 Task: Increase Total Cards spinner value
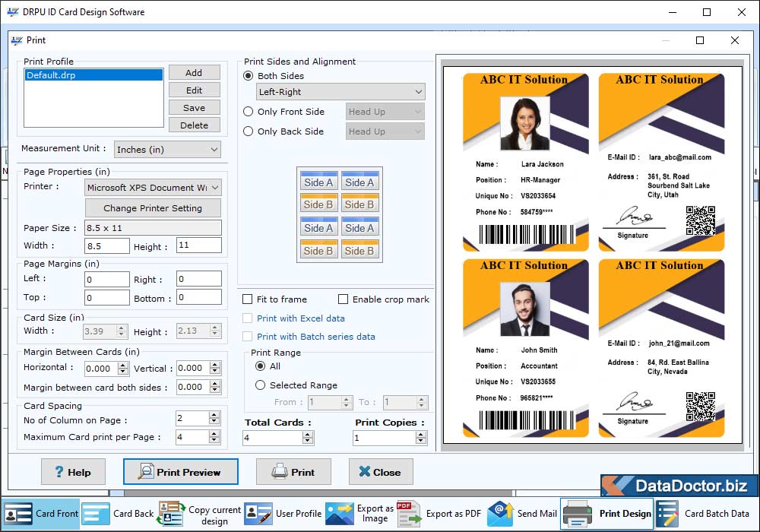(x=308, y=435)
